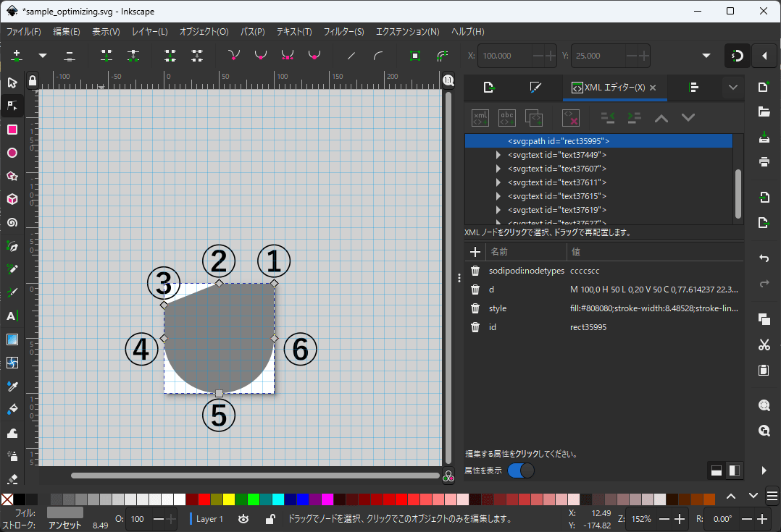
Task: Add a new attribute with plus button
Action: [475, 252]
